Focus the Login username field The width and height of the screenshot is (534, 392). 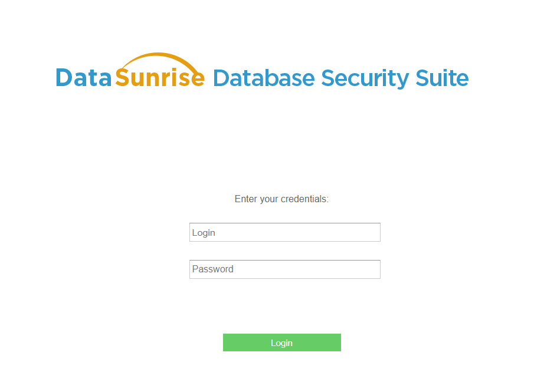point(284,232)
